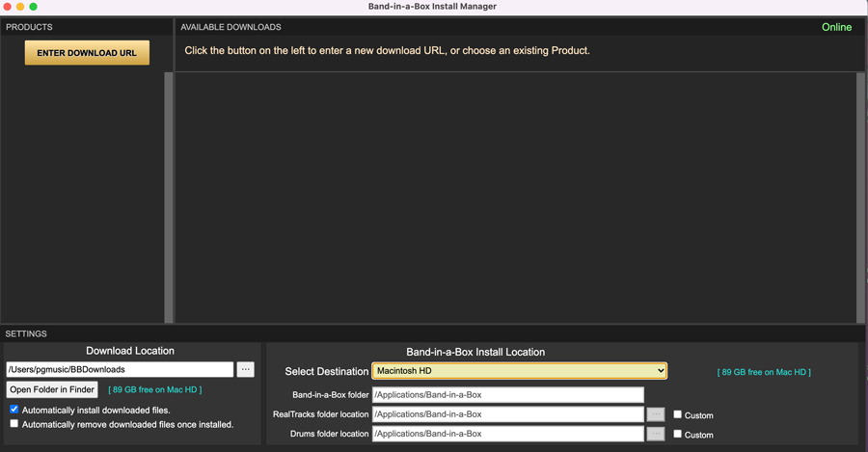This screenshot has width=868, height=452.
Task: Click the instruction text about entering download URL
Action: click(387, 50)
